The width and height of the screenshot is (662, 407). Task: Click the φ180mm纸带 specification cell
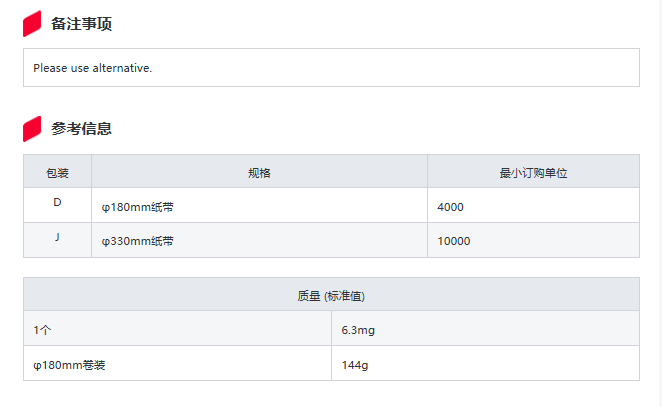pos(138,207)
